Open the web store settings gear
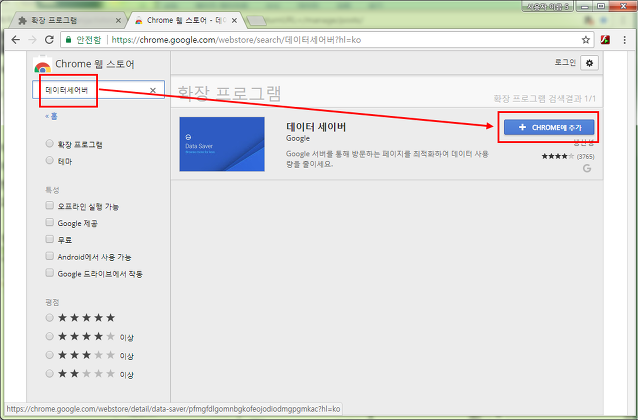640x420 pixels. point(589,63)
